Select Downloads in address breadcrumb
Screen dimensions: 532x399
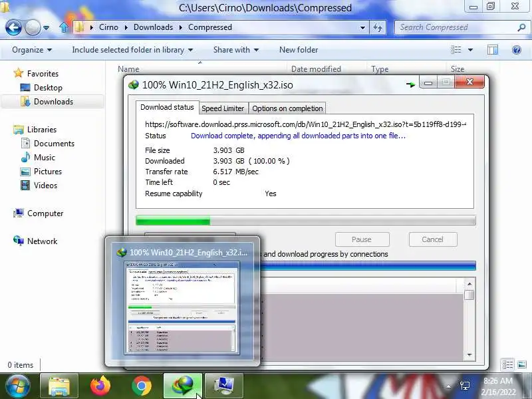tap(153, 27)
